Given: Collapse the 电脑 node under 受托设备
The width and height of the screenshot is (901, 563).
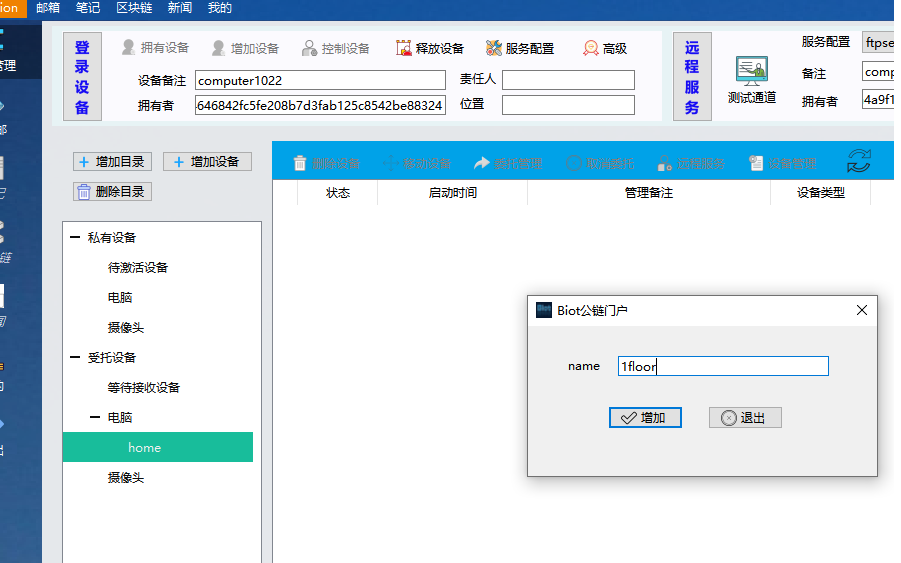Looking at the screenshot, I should pyautogui.click(x=95, y=418).
